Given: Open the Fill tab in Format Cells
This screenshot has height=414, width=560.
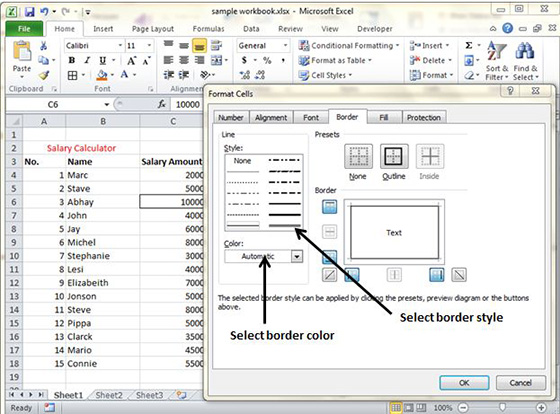Looking at the screenshot, I should (x=384, y=118).
